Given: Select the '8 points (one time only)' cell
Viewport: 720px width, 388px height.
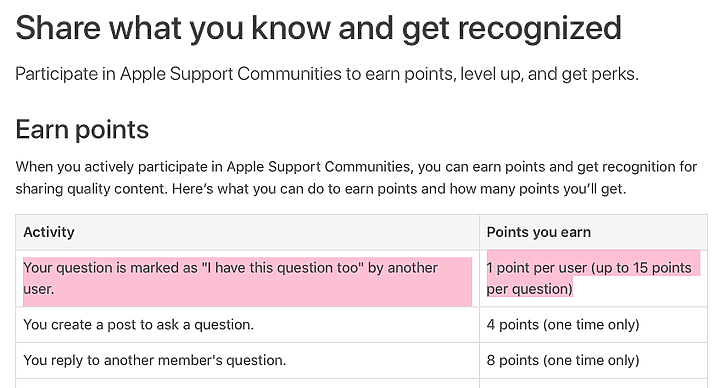Looking at the screenshot, I should 563,360.
